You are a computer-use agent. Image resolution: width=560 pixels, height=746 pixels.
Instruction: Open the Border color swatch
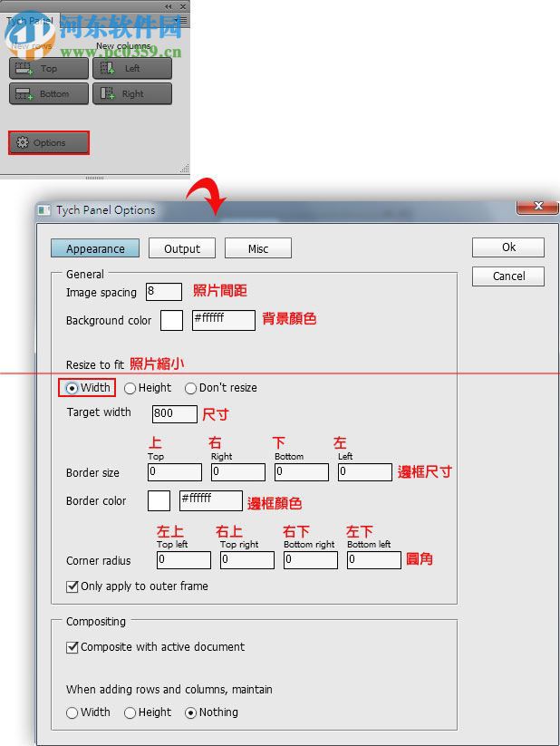pos(159,500)
